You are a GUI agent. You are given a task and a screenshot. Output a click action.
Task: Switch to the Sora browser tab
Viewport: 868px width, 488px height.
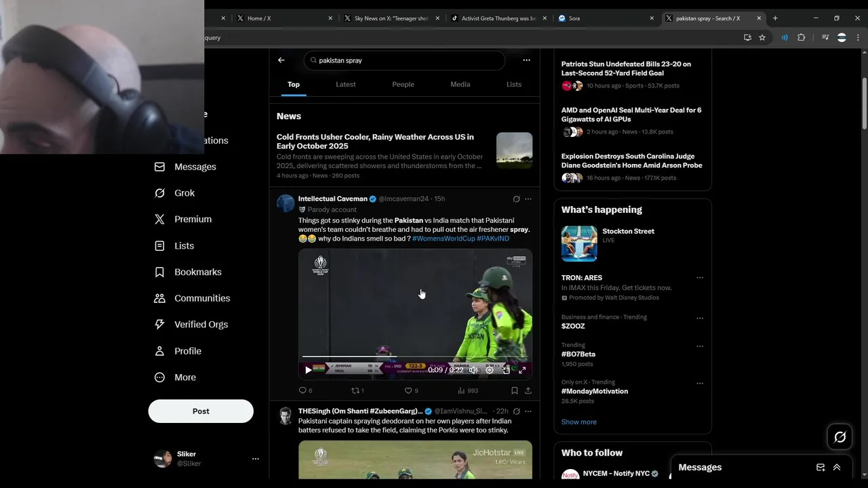coord(606,18)
